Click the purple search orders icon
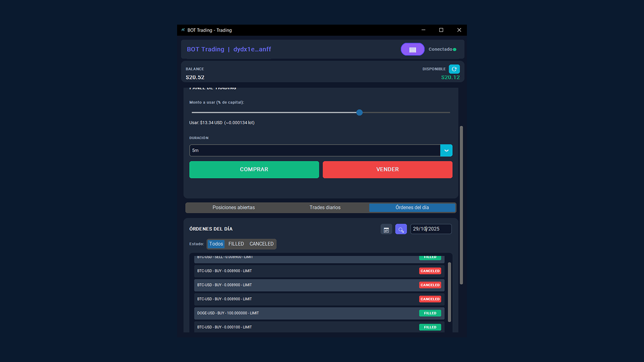This screenshot has width=644, height=362. click(x=401, y=229)
